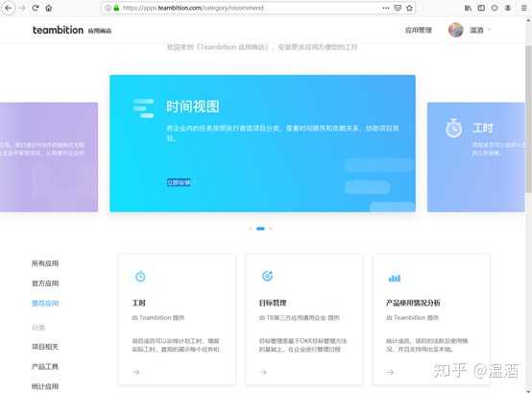Toggle the browser sidebar icon

click(x=481, y=8)
